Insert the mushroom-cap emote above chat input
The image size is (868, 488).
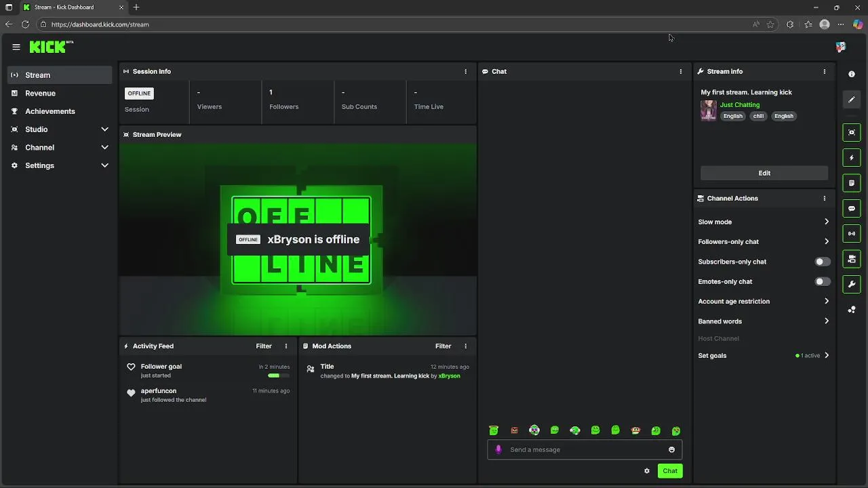pyautogui.click(x=635, y=430)
